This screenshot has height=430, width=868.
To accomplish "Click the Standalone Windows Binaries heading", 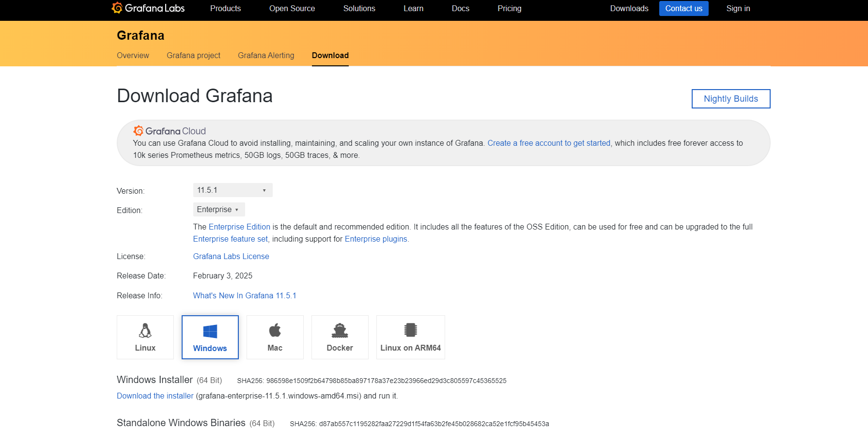I will coord(181,423).
